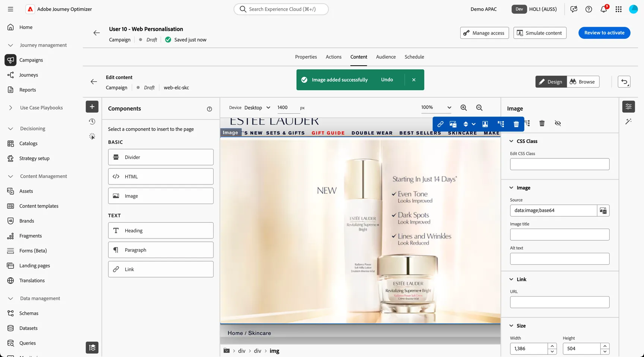Click the Alt text input field
Screen dimensions: 644x357
click(x=559, y=259)
